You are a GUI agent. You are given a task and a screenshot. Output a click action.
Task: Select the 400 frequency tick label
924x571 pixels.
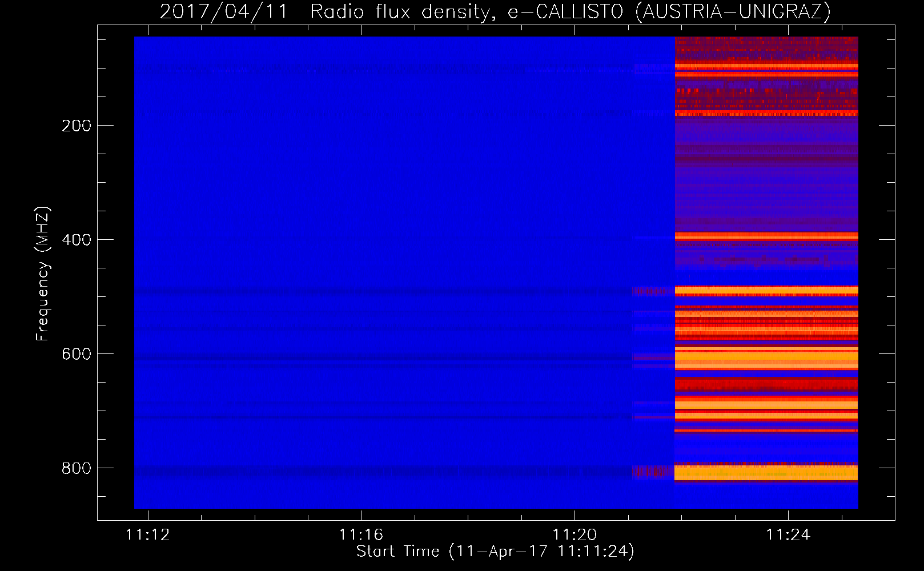click(x=77, y=240)
